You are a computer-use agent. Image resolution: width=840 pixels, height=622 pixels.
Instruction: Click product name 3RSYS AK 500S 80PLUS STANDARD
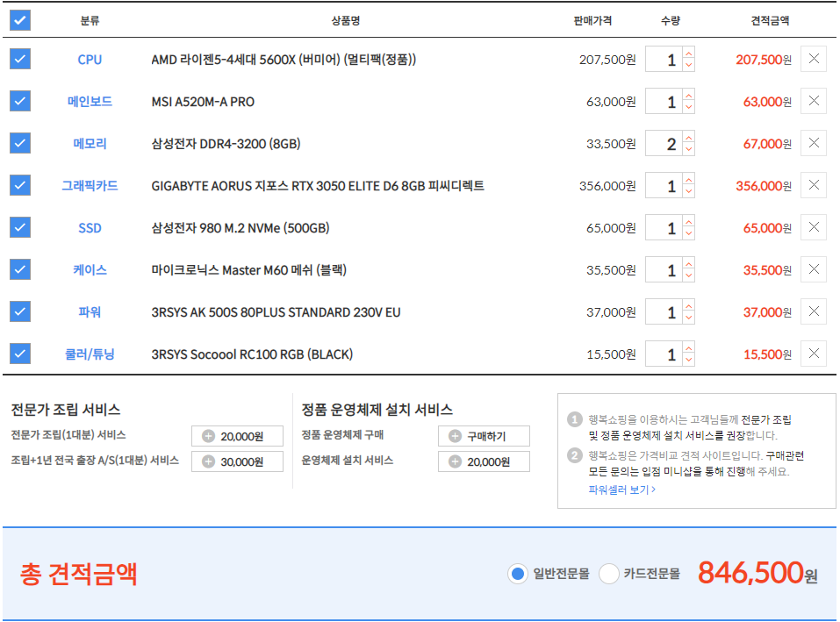(276, 312)
